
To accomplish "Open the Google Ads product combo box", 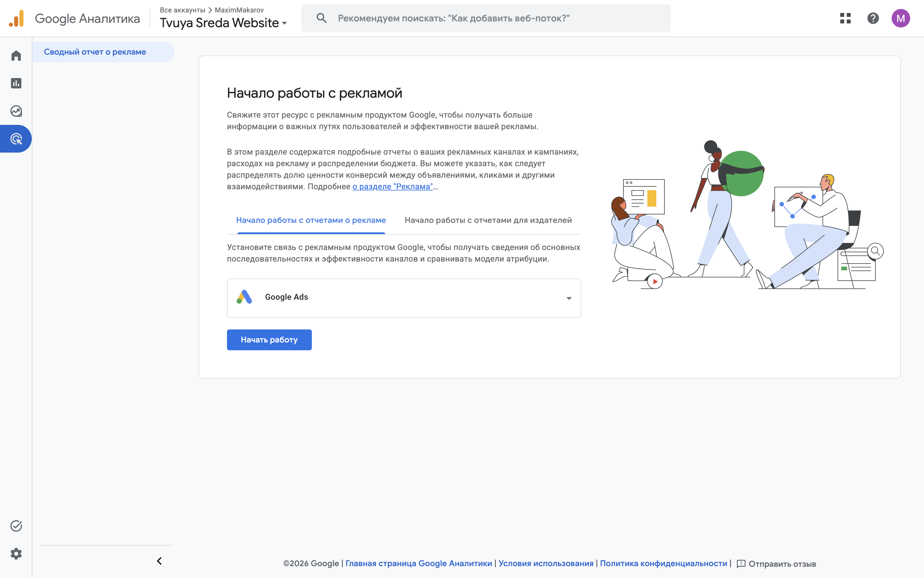I will pos(404,298).
